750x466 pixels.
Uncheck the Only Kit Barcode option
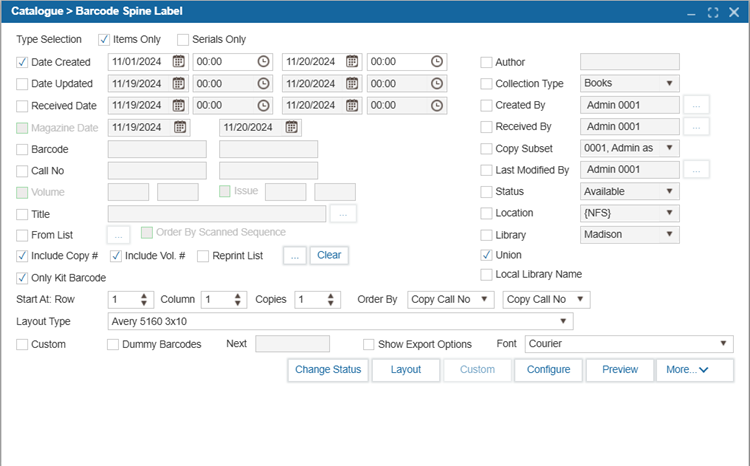pos(23,278)
